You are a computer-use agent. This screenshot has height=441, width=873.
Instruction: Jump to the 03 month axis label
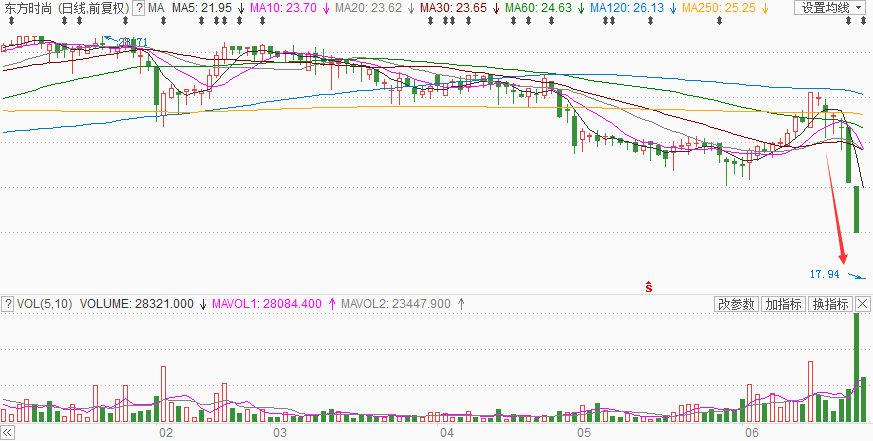pos(279,433)
